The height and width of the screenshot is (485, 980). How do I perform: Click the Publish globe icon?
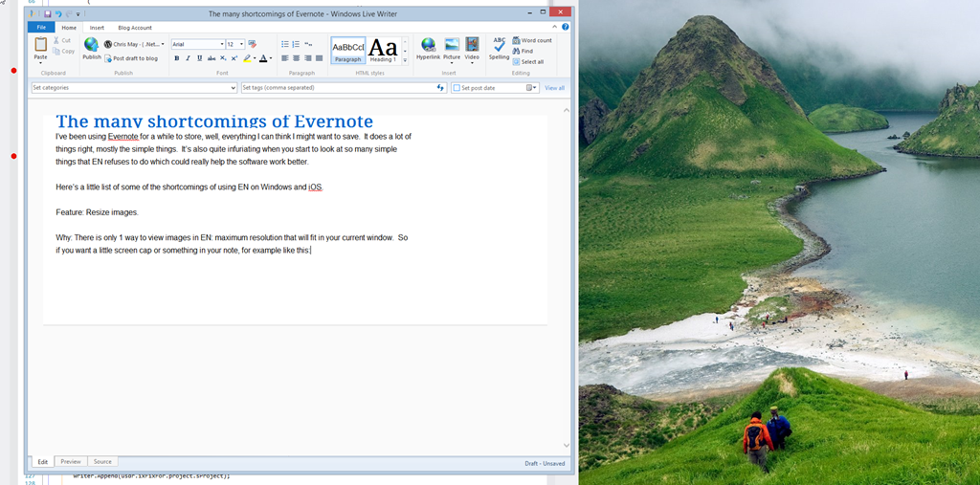click(x=92, y=46)
